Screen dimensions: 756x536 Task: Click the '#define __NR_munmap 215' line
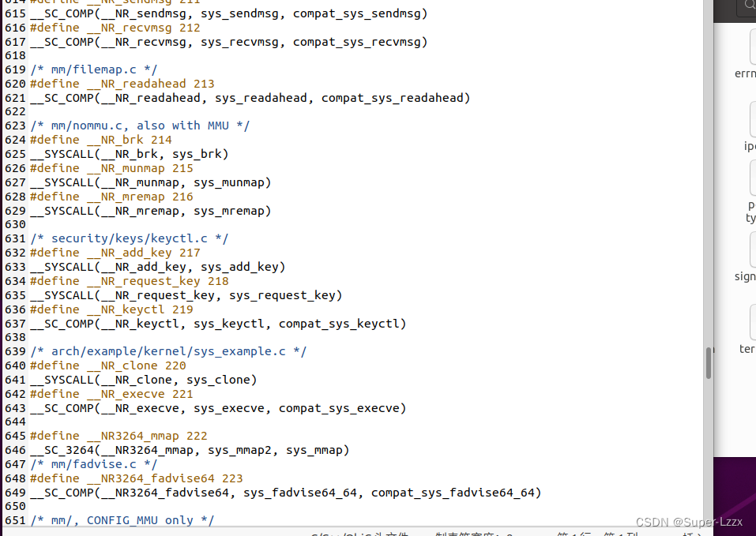(x=111, y=168)
